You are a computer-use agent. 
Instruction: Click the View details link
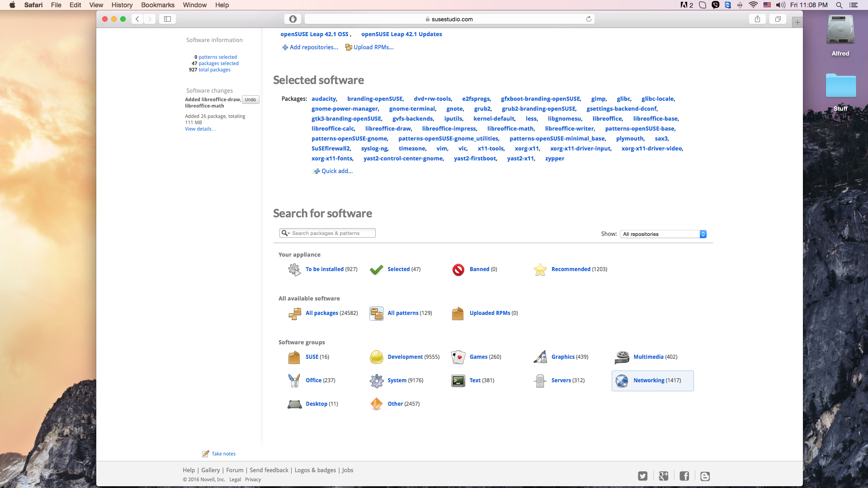tap(200, 129)
